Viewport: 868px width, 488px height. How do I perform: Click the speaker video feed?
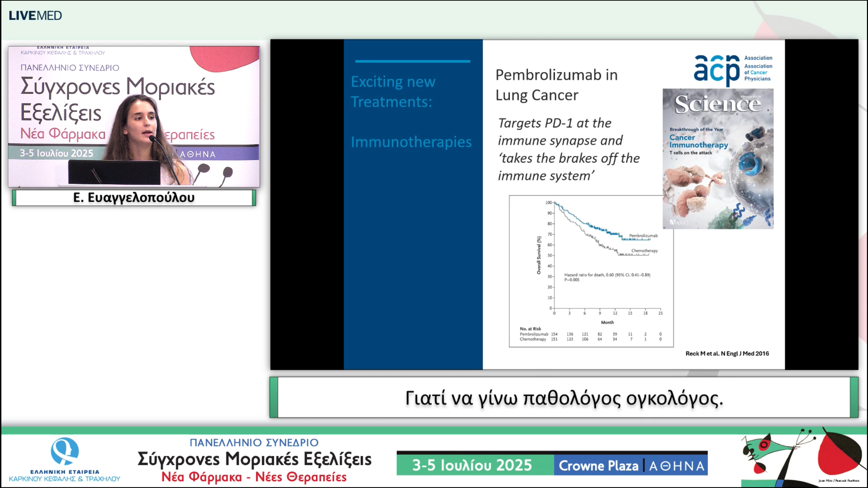pos(134,117)
